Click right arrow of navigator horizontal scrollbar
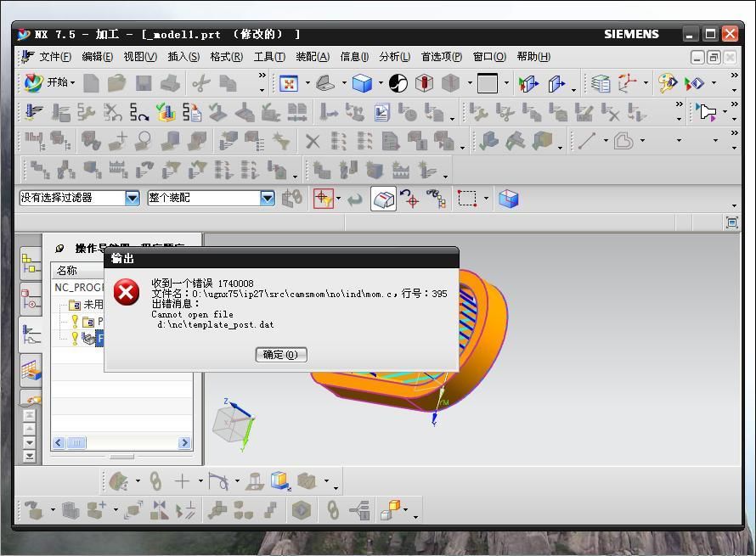 click(184, 442)
